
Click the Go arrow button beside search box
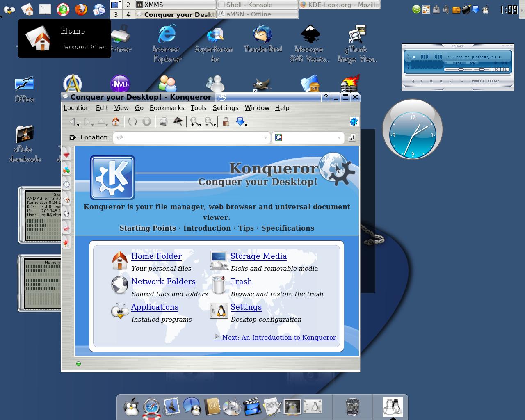pos(352,137)
